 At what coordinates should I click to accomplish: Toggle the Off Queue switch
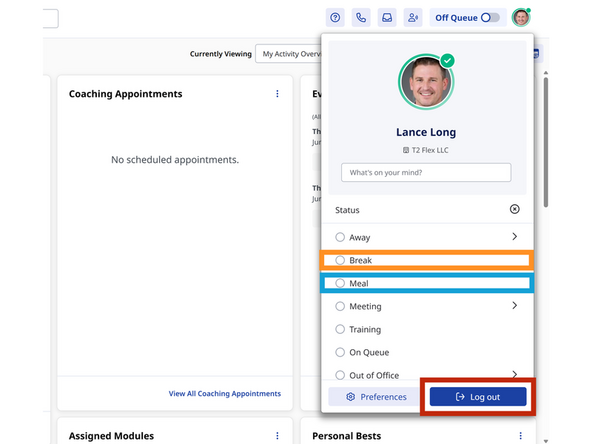pos(490,18)
